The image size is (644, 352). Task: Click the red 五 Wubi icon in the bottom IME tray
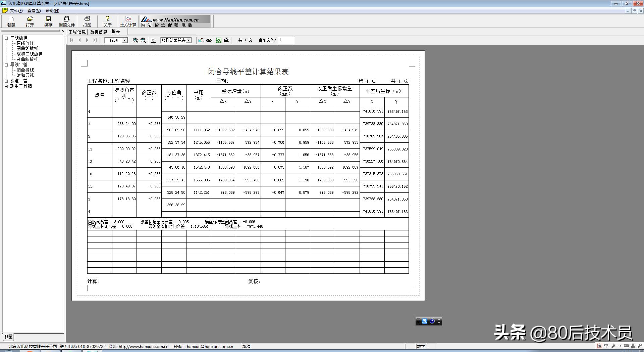pos(599,346)
